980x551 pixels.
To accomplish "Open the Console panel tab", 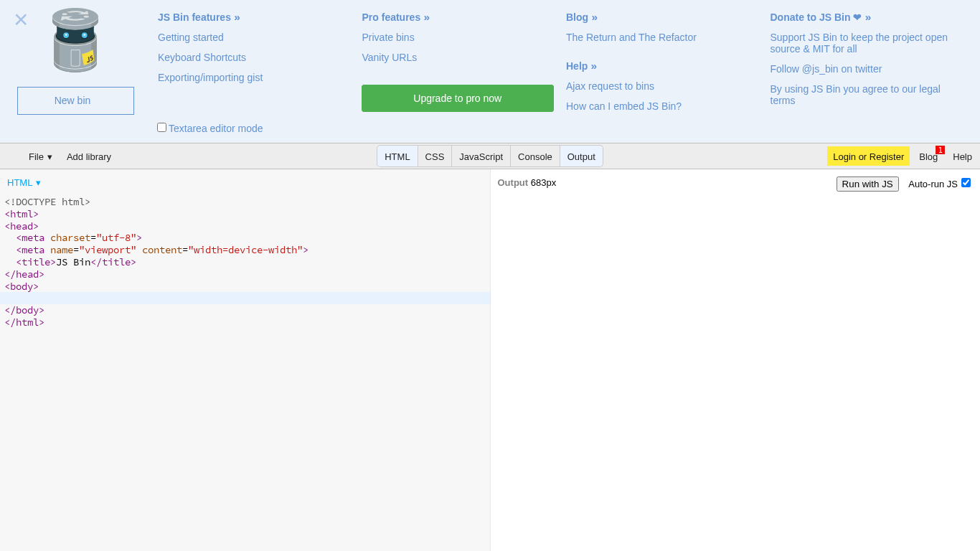I will [535, 156].
